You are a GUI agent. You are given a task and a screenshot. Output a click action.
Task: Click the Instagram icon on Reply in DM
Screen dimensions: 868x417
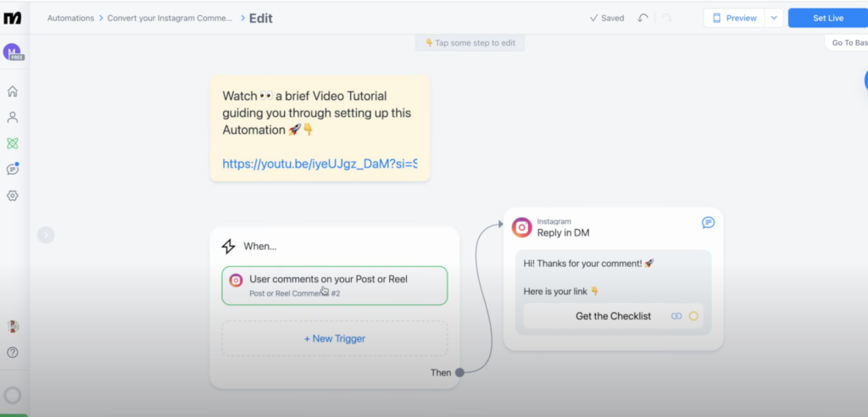click(x=521, y=228)
